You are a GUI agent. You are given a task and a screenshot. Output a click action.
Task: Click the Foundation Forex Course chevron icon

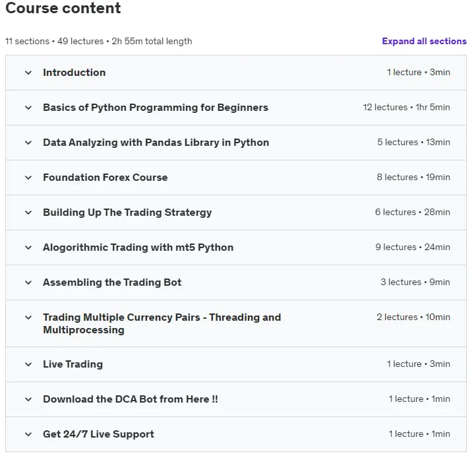coord(28,178)
